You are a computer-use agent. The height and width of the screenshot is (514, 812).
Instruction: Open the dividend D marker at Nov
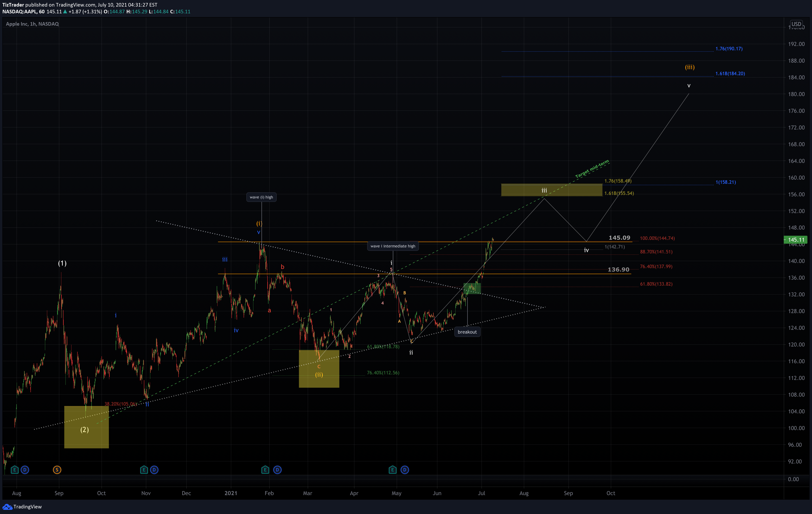(154, 469)
